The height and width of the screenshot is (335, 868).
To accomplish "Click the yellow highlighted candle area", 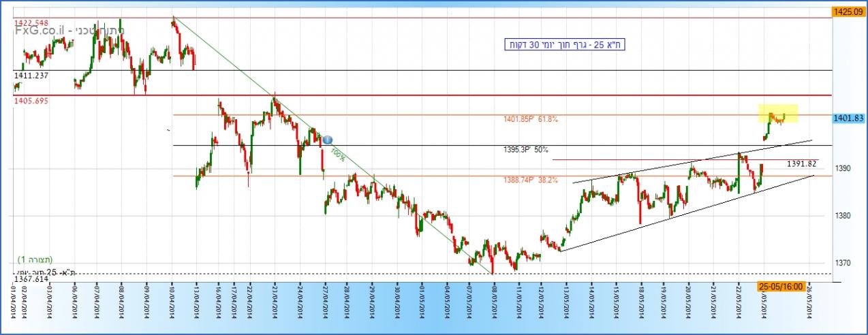I will (778, 114).
